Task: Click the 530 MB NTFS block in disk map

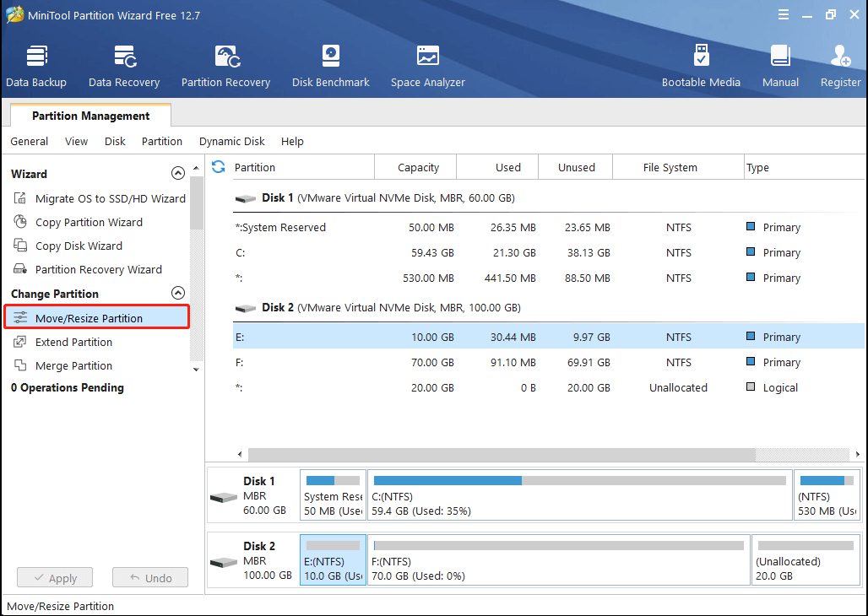Action: pos(827,494)
